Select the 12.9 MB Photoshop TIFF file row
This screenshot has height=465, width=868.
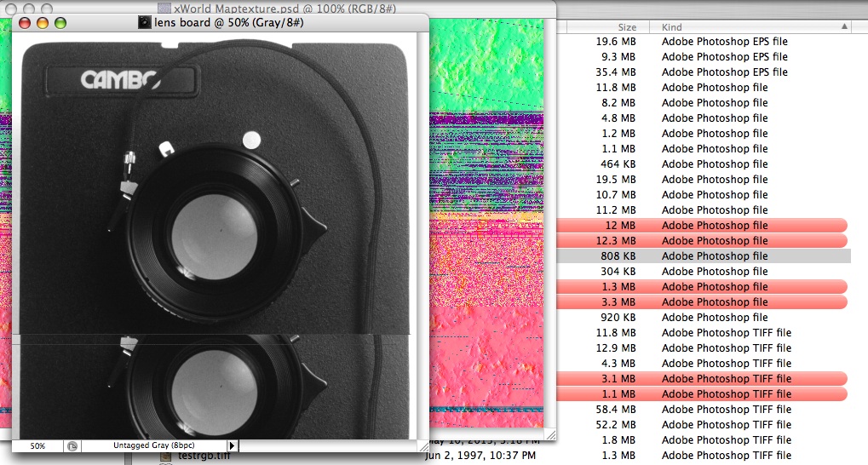pyautogui.click(x=704, y=348)
